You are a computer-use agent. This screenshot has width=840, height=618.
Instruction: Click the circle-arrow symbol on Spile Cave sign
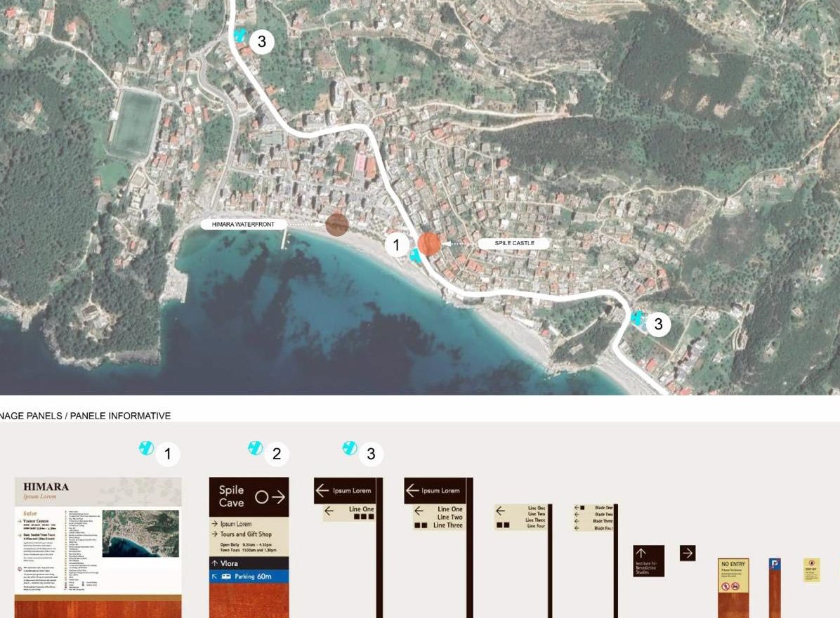(x=270, y=497)
